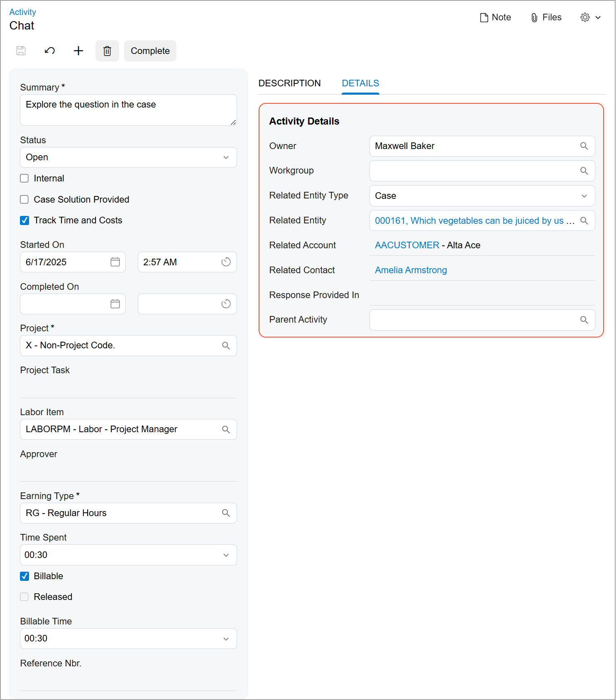Click the Started On time clock icon
Screen dimensions: 616x700
click(x=226, y=262)
